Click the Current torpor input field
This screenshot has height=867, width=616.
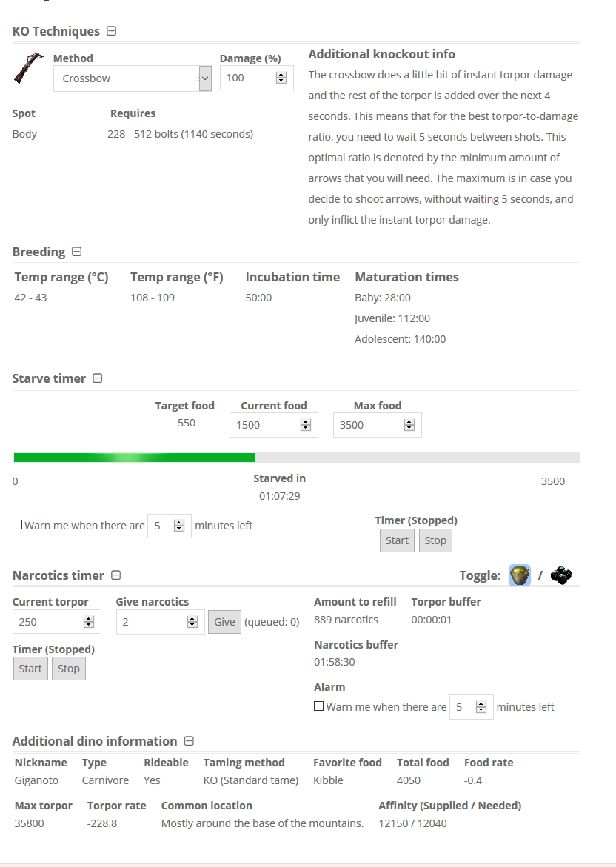click(x=56, y=621)
